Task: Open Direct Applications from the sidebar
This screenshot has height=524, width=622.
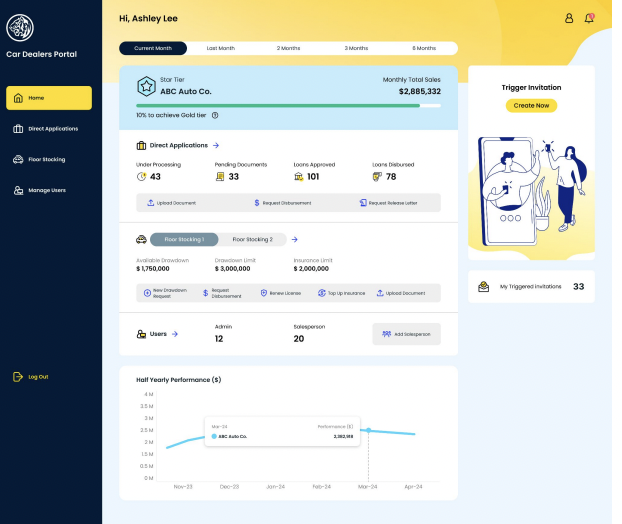Action: pos(50,129)
